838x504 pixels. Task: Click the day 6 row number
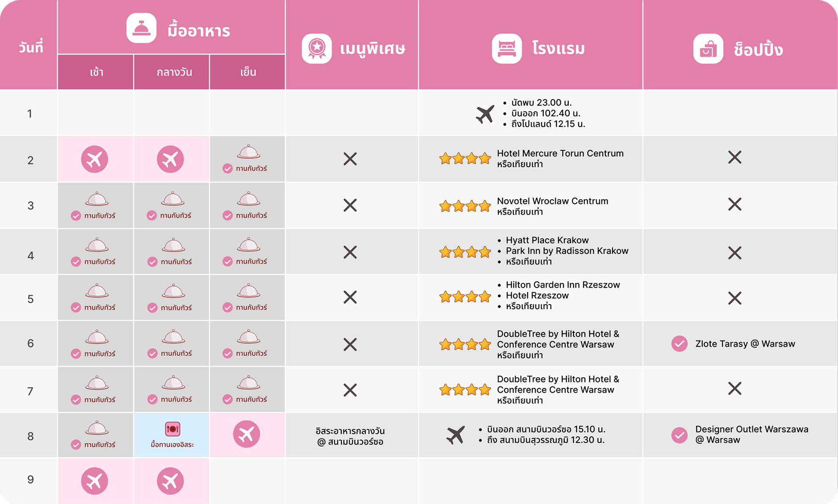tap(31, 343)
